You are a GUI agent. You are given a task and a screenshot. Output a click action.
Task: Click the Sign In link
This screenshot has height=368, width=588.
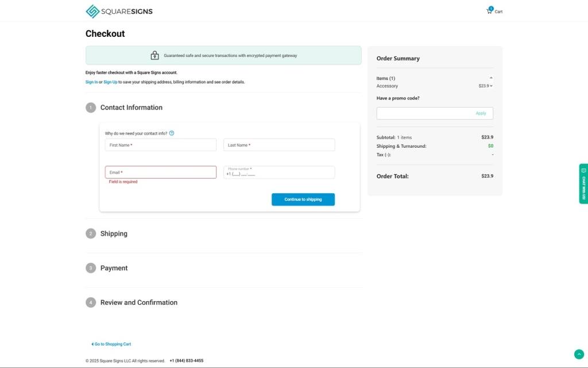pyautogui.click(x=91, y=82)
